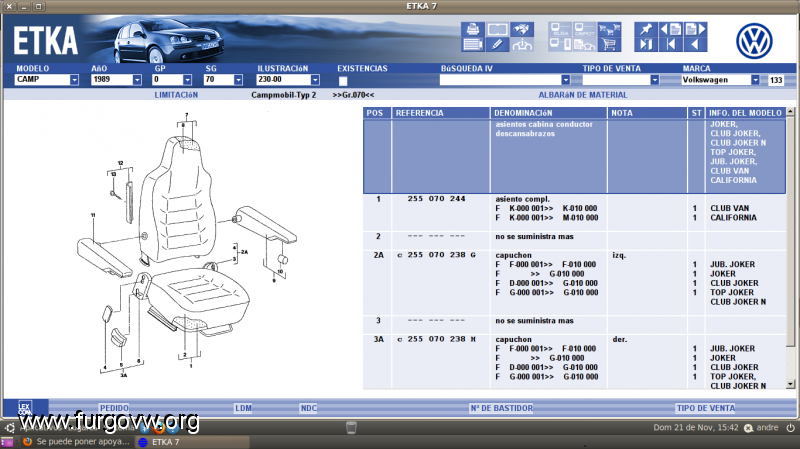This screenshot has height=449, width=800.
Task: Click the pushpin icon
Action: pyautogui.click(x=646, y=29)
